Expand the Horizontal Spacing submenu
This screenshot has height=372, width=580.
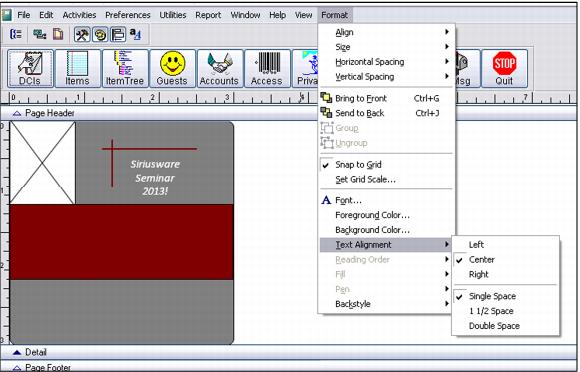click(386, 62)
